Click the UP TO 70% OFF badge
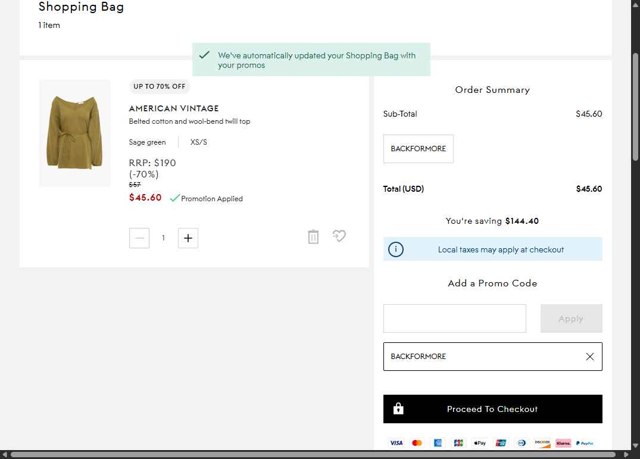 [x=159, y=86]
